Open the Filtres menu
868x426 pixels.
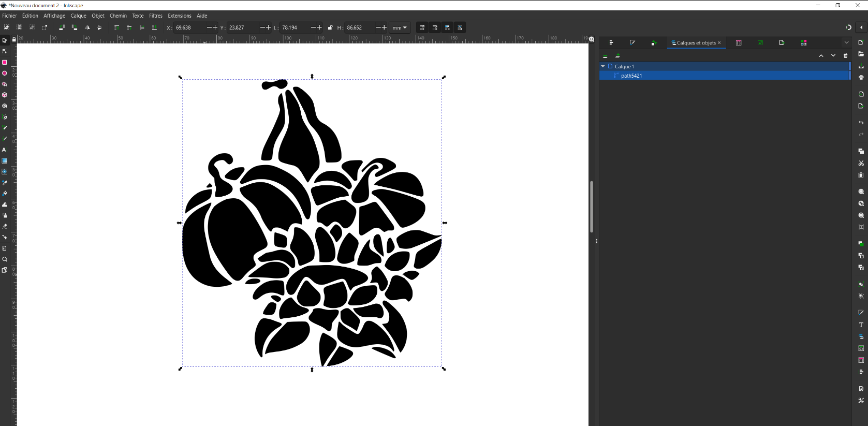(x=156, y=16)
